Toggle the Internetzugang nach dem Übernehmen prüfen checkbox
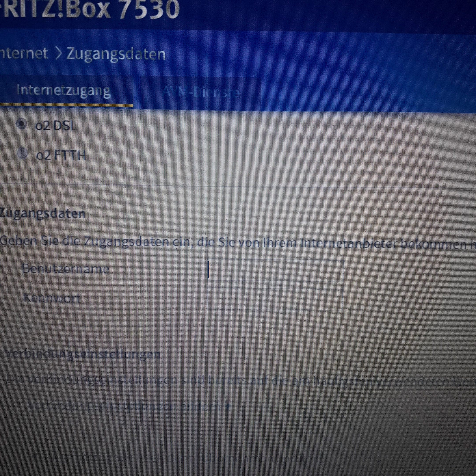 (x=35, y=456)
